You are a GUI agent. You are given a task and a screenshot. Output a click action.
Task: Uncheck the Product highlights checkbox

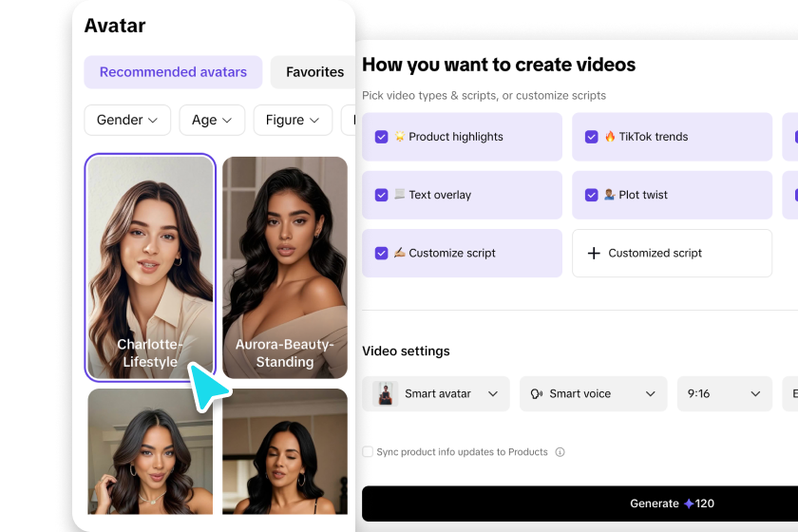point(382,137)
